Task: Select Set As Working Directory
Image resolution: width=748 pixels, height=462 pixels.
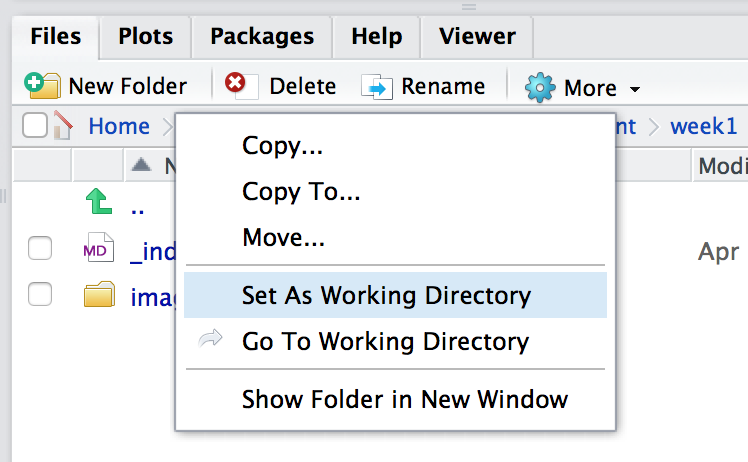Action: click(386, 295)
